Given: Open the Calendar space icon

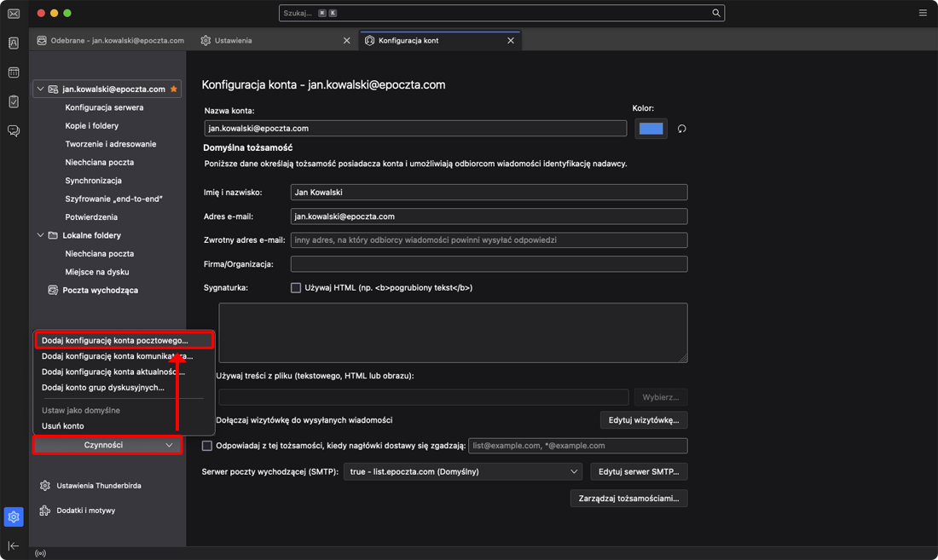Looking at the screenshot, I should click(14, 72).
